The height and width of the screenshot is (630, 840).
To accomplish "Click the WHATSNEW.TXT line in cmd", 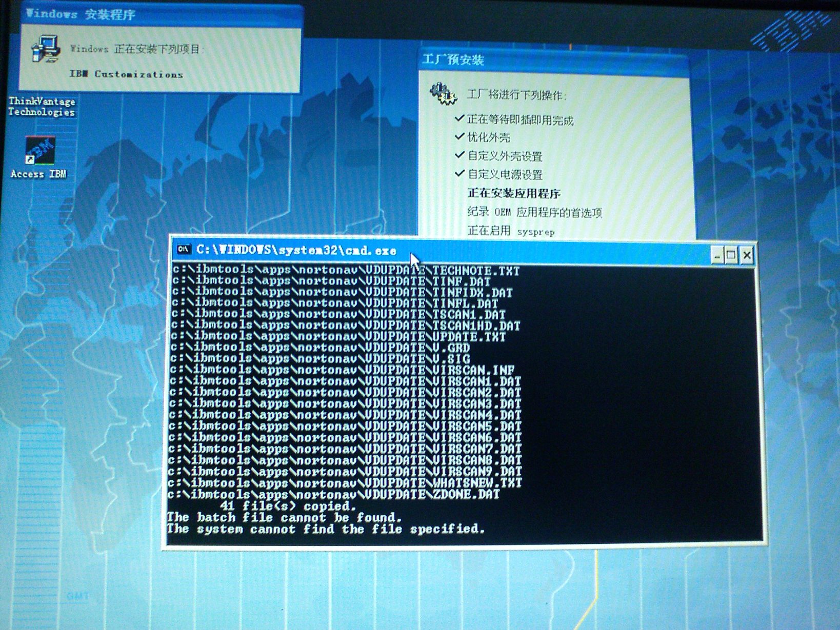I will pos(345,483).
